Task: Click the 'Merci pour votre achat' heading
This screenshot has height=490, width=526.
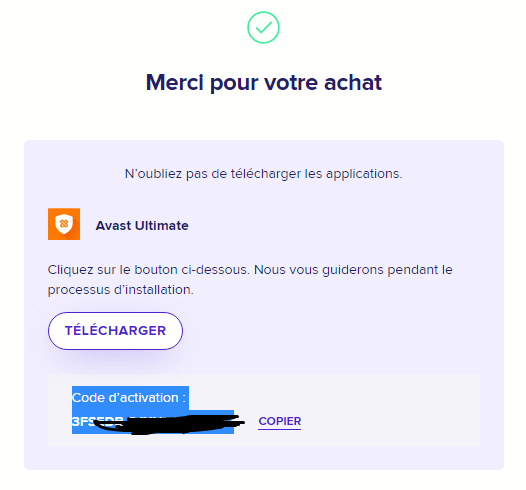Action: [264, 83]
